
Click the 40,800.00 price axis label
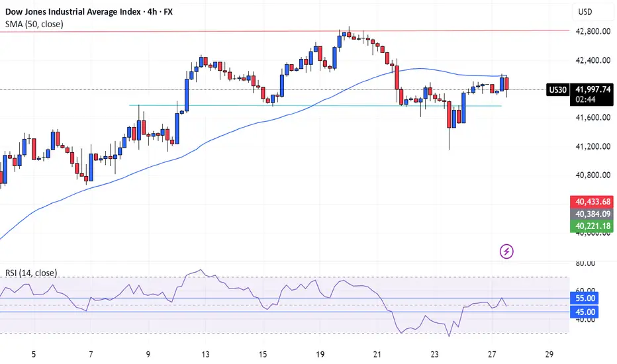(593, 175)
